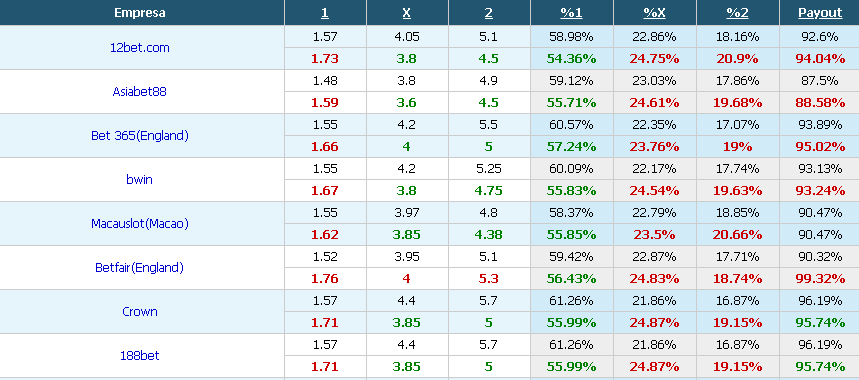The image size is (859, 380).
Task: Click the Crown bookmaker link
Action: pyautogui.click(x=139, y=312)
